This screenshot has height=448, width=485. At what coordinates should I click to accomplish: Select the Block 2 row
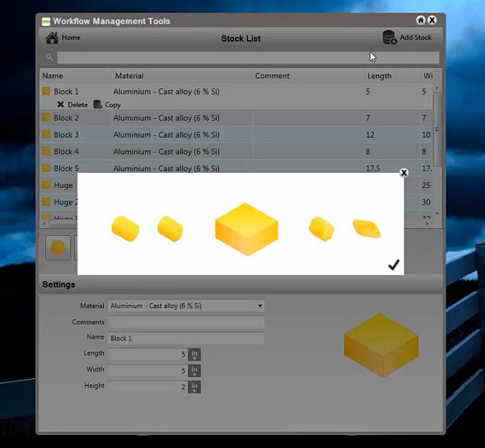[236, 118]
